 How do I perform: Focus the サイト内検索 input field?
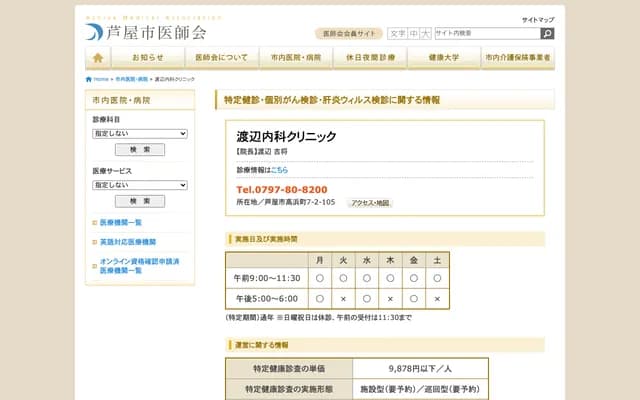pos(487,33)
